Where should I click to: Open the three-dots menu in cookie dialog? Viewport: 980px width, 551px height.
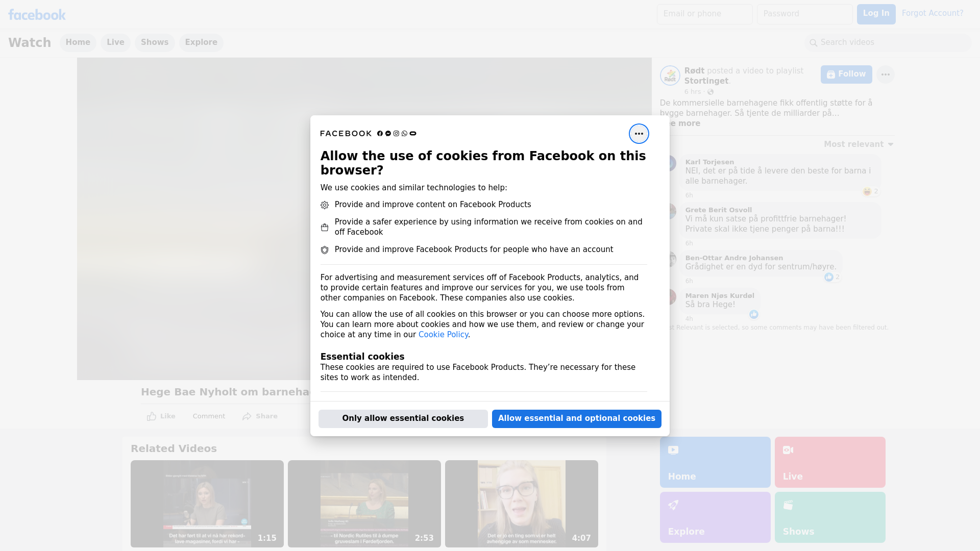pos(639,134)
